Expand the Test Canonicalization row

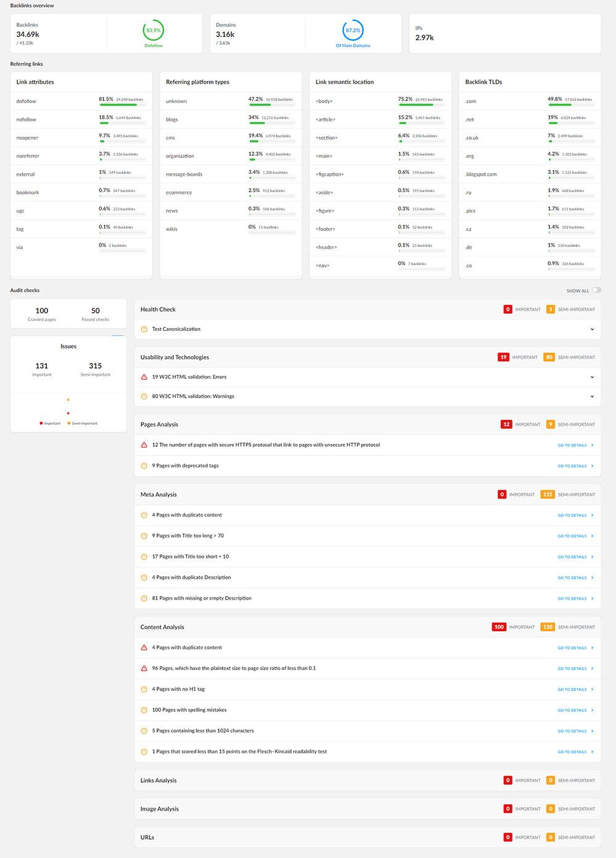(x=368, y=329)
